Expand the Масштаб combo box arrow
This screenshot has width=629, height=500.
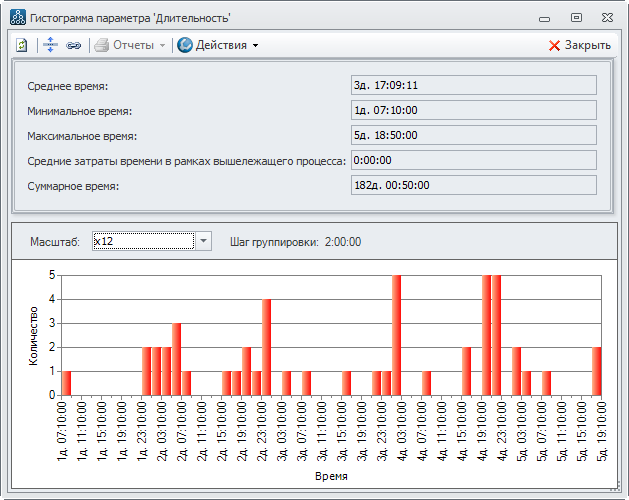[203, 241]
